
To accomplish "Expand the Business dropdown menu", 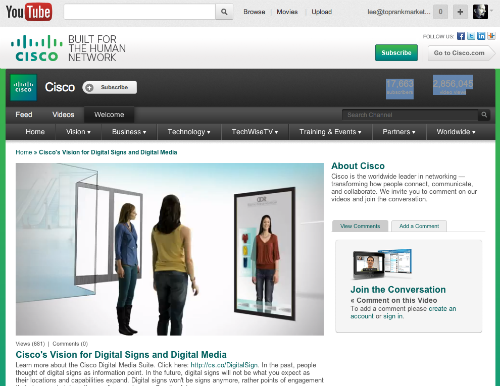I will (129, 132).
